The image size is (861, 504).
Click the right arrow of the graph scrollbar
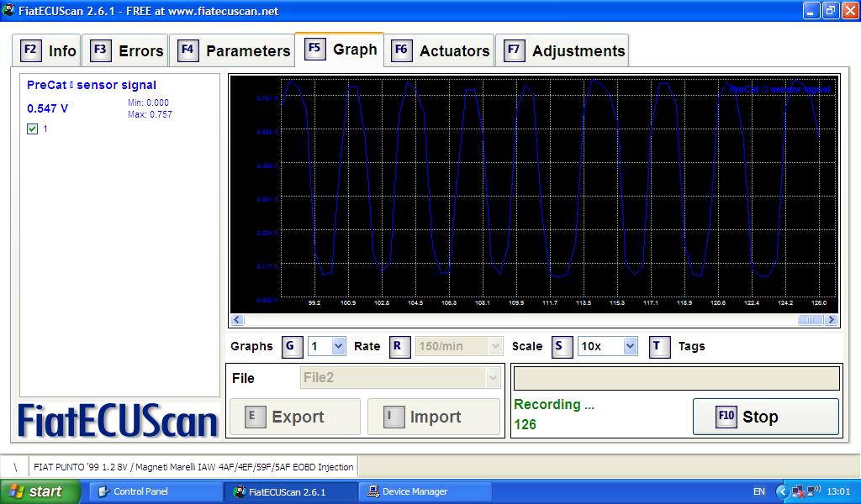pos(832,320)
